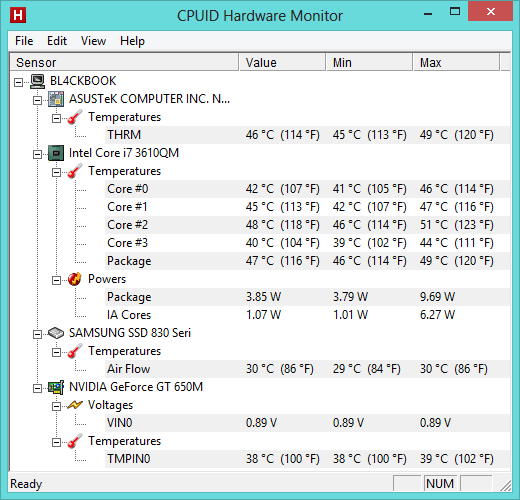Click the Powers group label
Viewport: 520px width, 500px height.
[107, 279]
